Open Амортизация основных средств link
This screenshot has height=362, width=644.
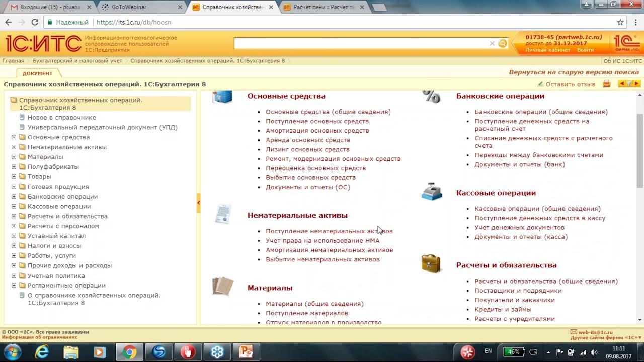click(x=317, y=131)
